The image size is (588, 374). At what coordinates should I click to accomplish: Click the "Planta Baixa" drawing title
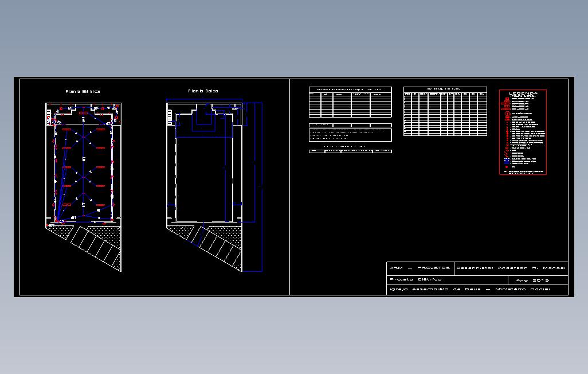(x=203, y=91)
